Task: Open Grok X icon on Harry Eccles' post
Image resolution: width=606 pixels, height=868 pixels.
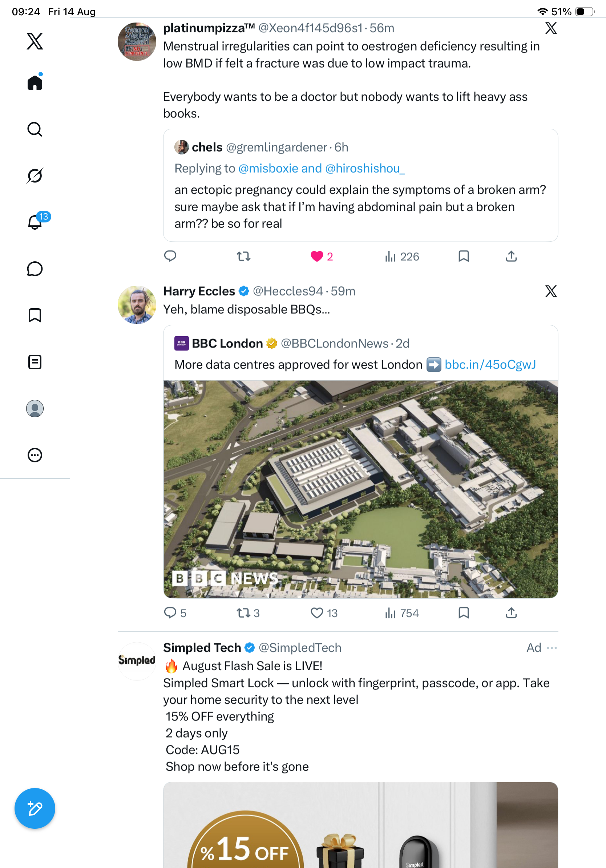Action: click(x=551, y=291)
